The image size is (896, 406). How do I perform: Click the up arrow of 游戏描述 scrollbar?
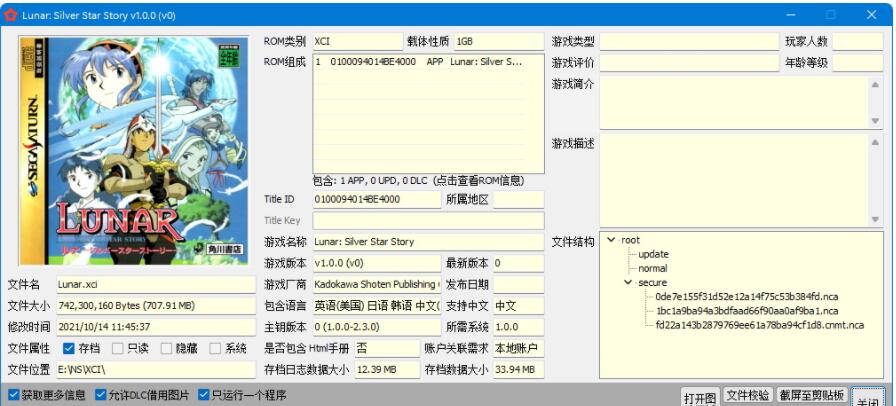point(875,142)
